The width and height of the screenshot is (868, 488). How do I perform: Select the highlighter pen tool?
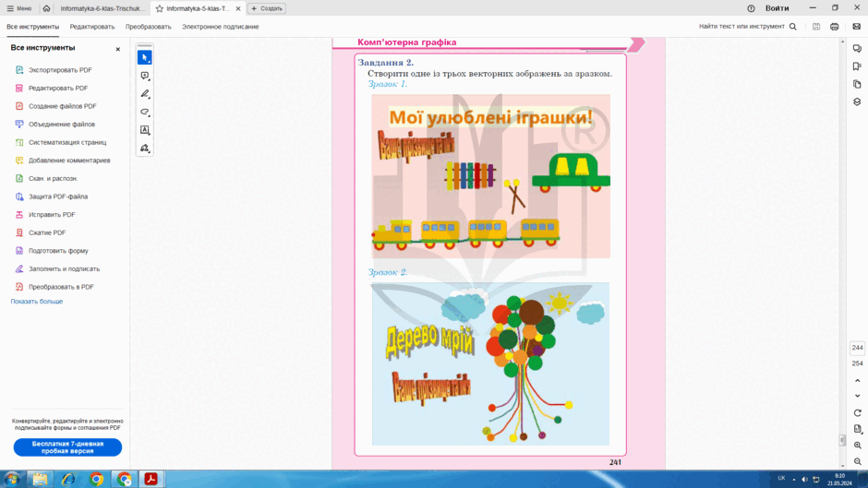pyautogui.click(x=144, y=94)
